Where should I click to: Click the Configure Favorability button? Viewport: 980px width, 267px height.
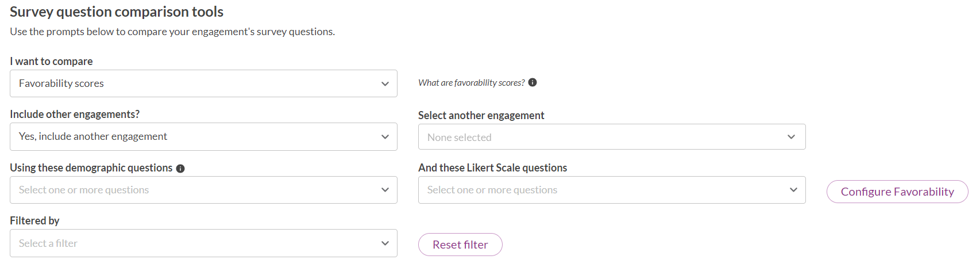897,192
